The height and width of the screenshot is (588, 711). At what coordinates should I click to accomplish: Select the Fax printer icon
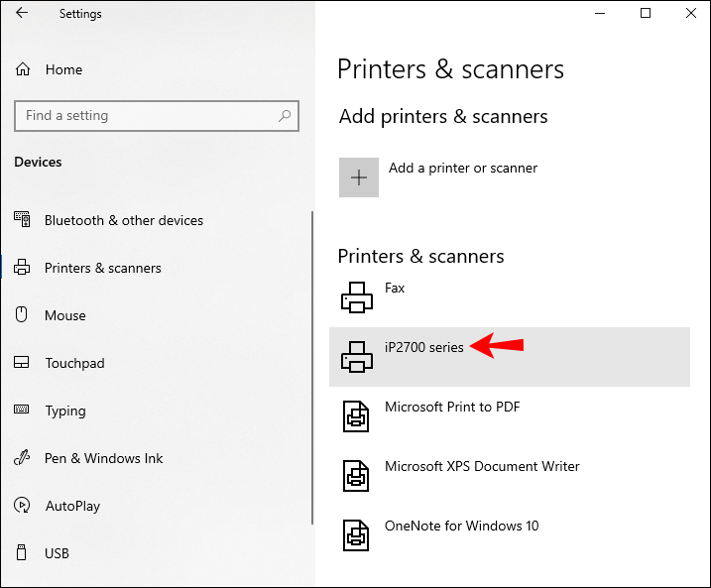(357, 296)
